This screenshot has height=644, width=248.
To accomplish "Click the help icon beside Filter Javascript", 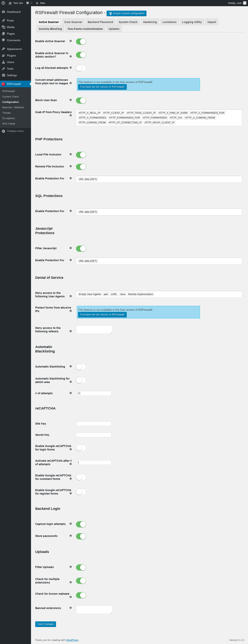I will click(x=71, y=248).
